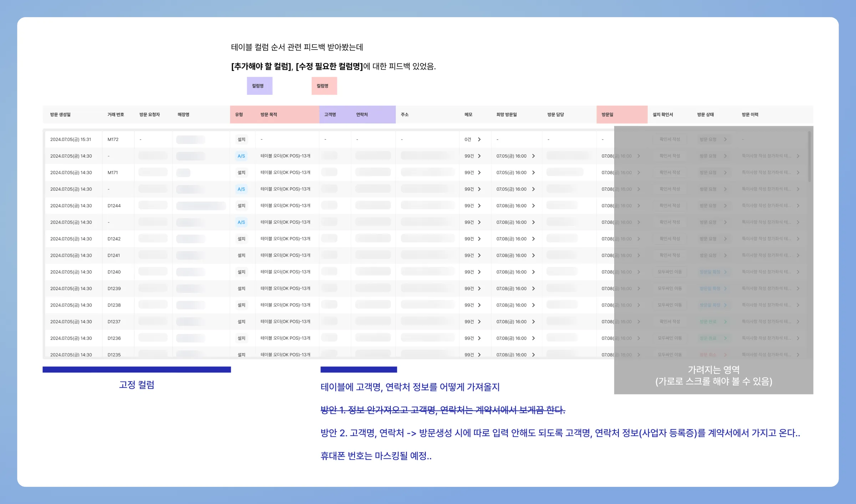The height and width of the screenshot is (504, 856).
Task: Click 확인서 작성 button in row D1237
Action: pyautogui.click(x=670, y=322)
